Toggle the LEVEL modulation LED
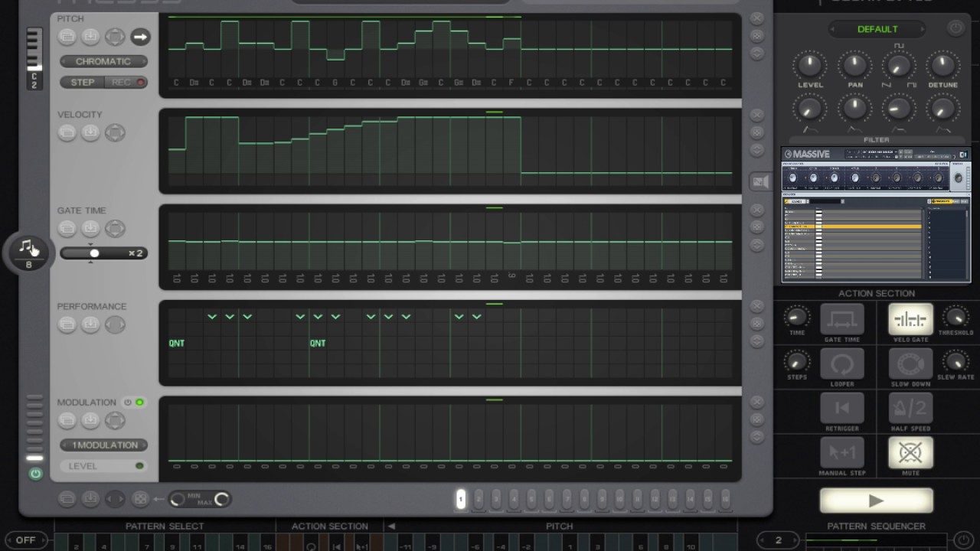980x551 pixels. tap(139, 465)
